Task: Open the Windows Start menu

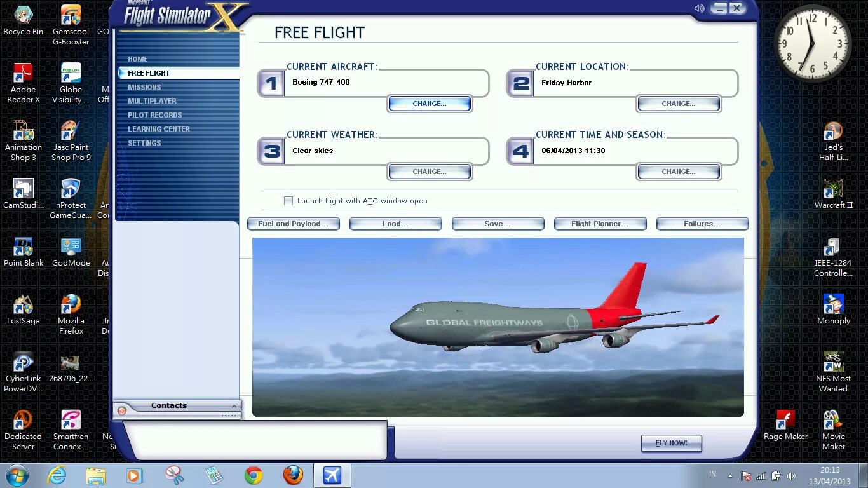Action: coord(17,475)
